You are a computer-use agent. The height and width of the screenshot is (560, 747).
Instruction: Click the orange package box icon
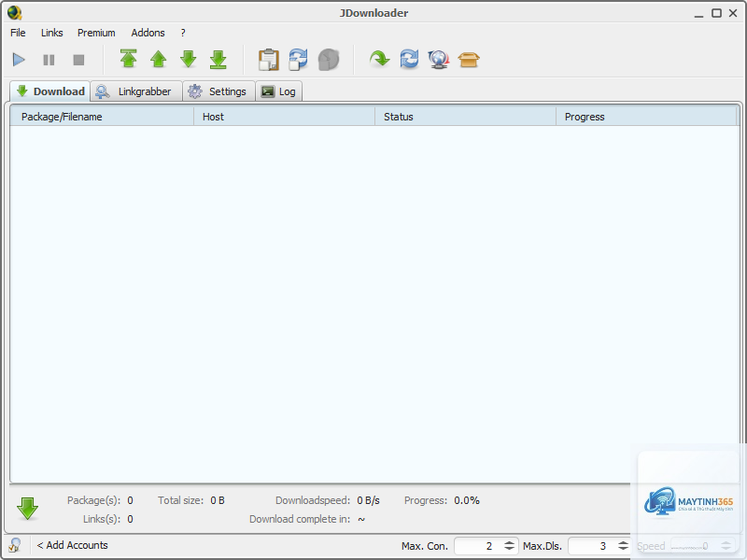point(469,60)
